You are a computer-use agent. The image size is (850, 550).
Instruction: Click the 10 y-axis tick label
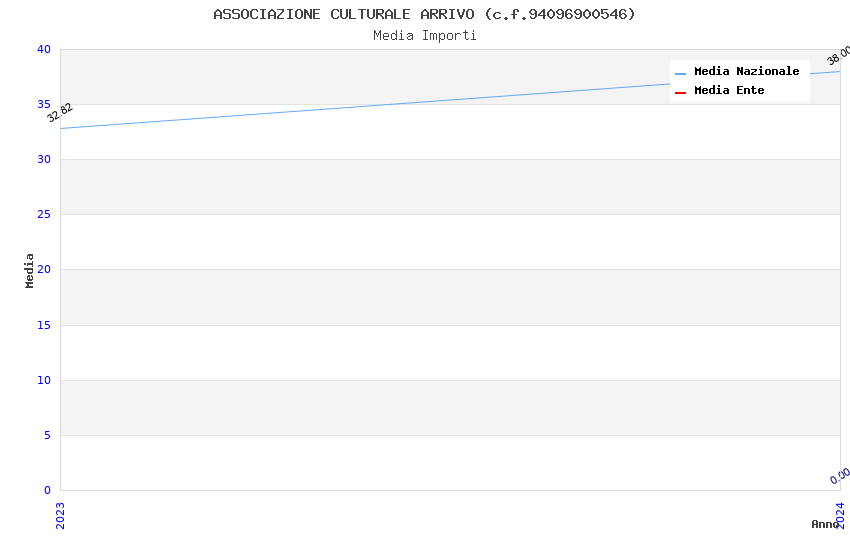[44, 380]
